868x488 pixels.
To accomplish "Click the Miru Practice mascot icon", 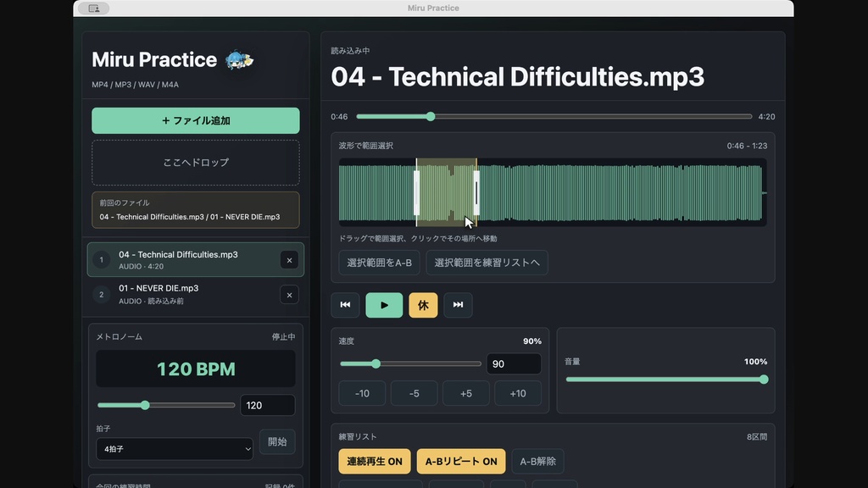I will (238, 60).
